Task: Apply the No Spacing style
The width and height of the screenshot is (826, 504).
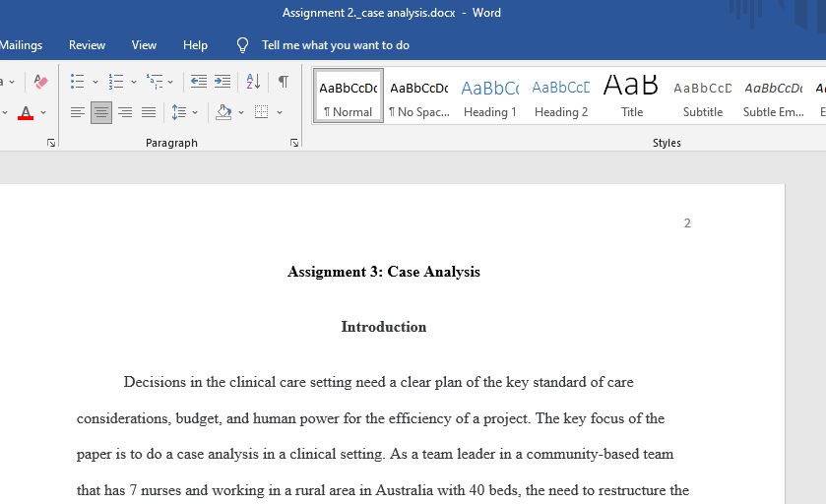Action: click(x=419, y=95)
